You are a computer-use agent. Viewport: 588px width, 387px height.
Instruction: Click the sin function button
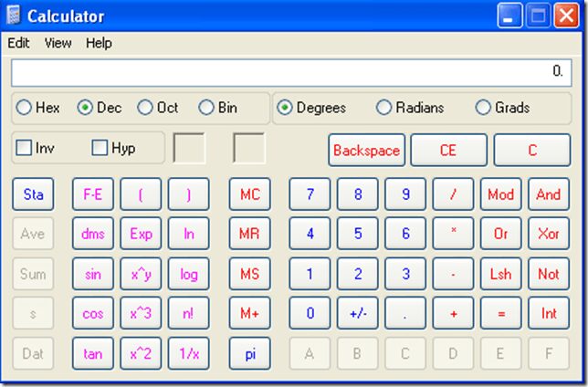(x=93, y=274)
